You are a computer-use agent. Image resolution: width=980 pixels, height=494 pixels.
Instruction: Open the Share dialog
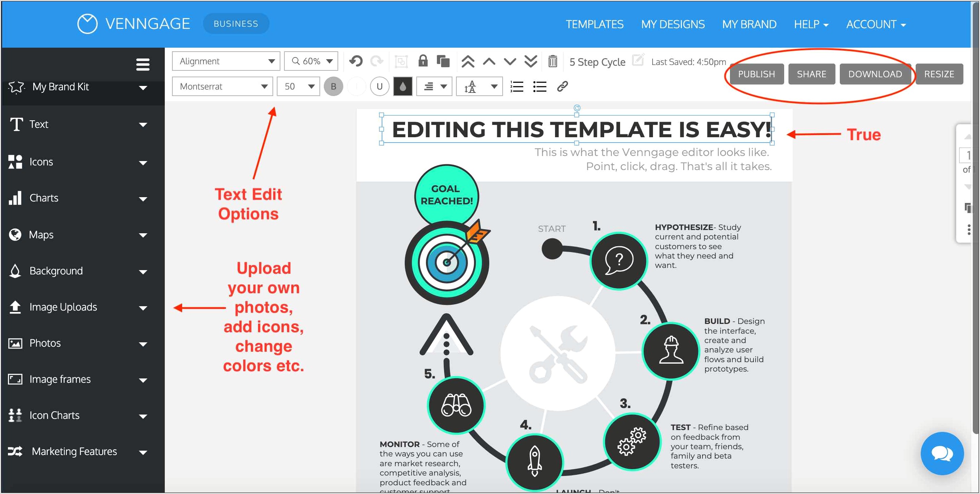point(812,74)
